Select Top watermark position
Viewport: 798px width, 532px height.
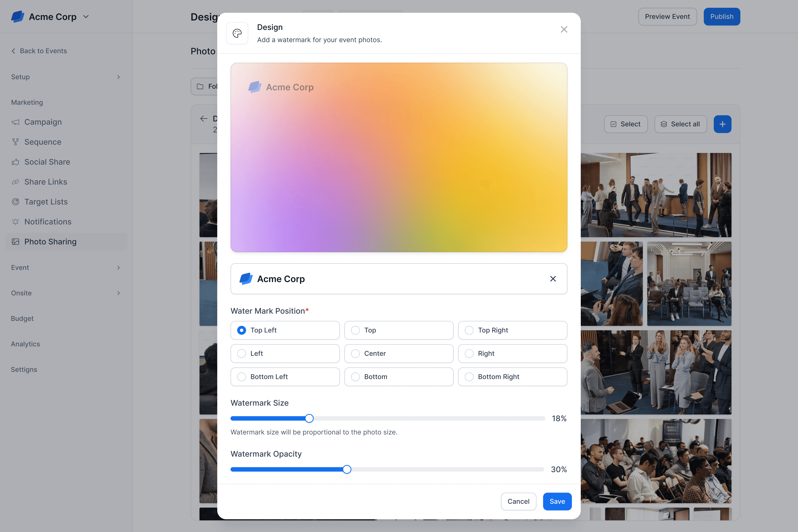399,330
